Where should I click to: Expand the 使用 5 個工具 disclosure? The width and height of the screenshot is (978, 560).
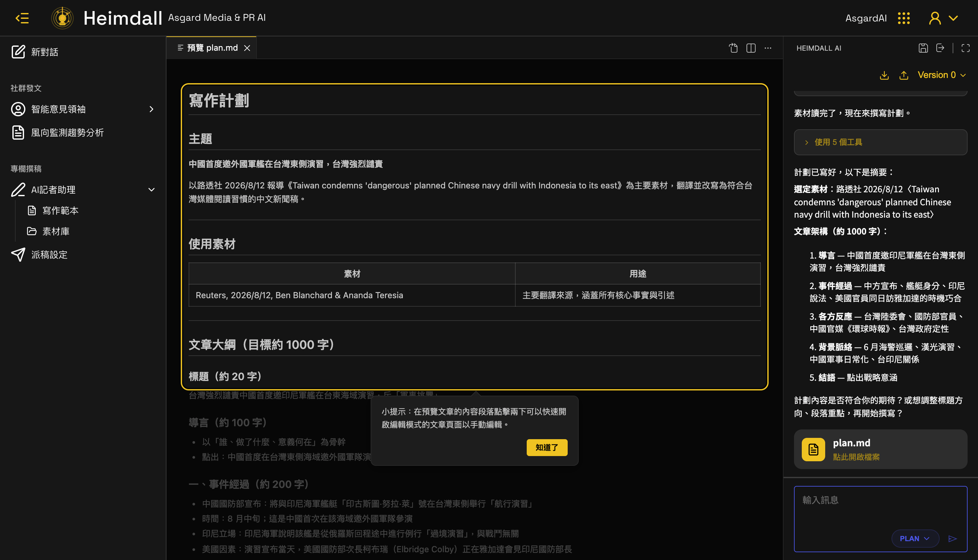tap(880, 142)
